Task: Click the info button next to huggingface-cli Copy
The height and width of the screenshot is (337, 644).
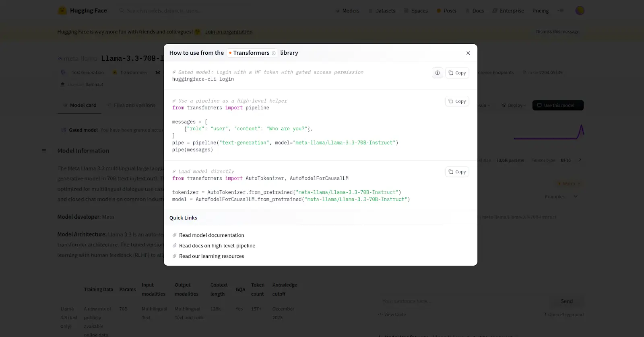Action: click(x=438, y=73)
